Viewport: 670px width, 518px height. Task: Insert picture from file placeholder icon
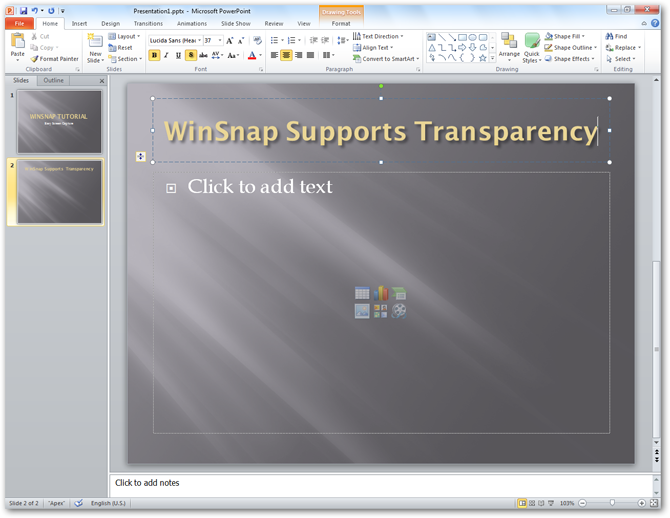[x=362, y=311]
